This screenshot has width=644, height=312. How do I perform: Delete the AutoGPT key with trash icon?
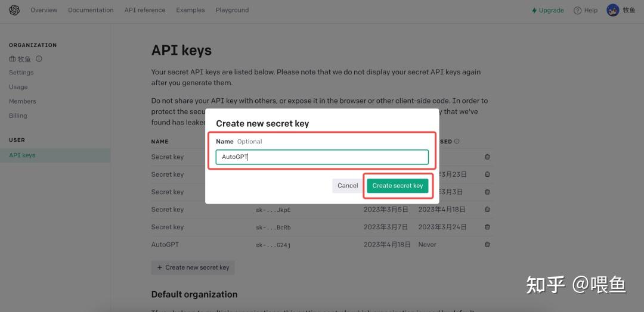(487, 245)
